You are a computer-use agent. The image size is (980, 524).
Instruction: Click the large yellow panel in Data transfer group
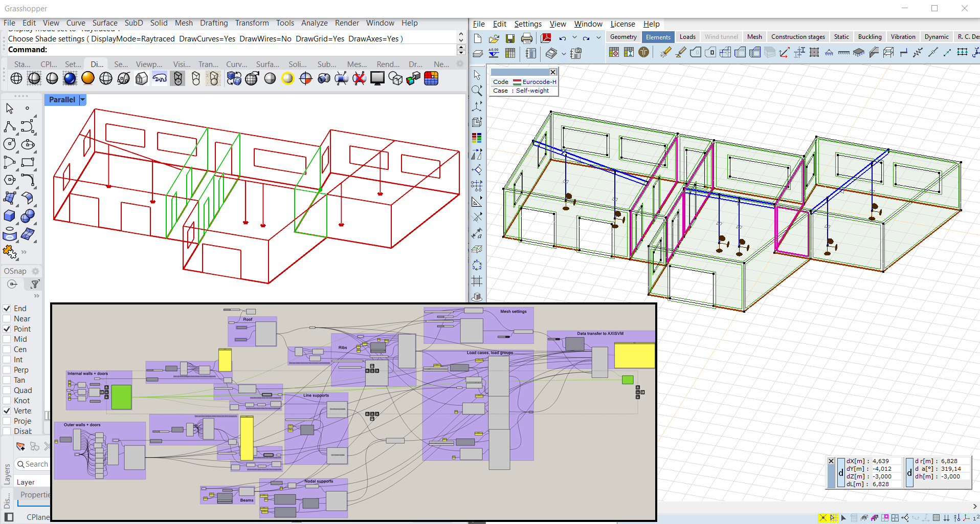pyautogui.click(x=634, y=356)
